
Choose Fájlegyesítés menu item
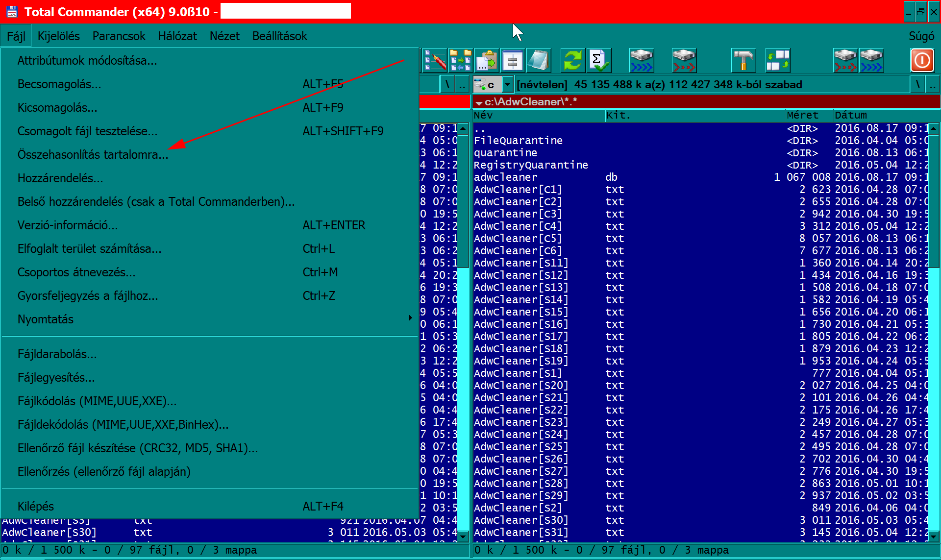click(210, 377)
